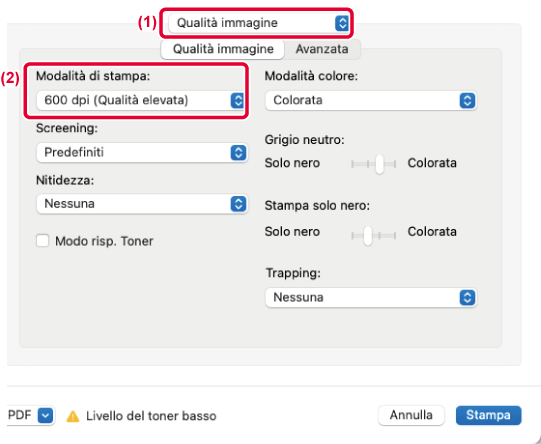
Task: Click the Annulla button
Action: [411, 415]
